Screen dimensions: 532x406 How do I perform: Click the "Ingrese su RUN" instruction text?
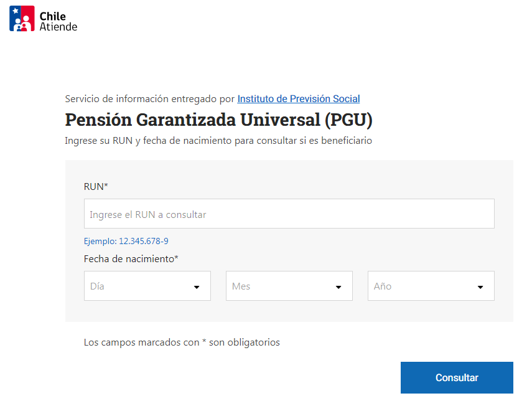[x=218, y=141]
